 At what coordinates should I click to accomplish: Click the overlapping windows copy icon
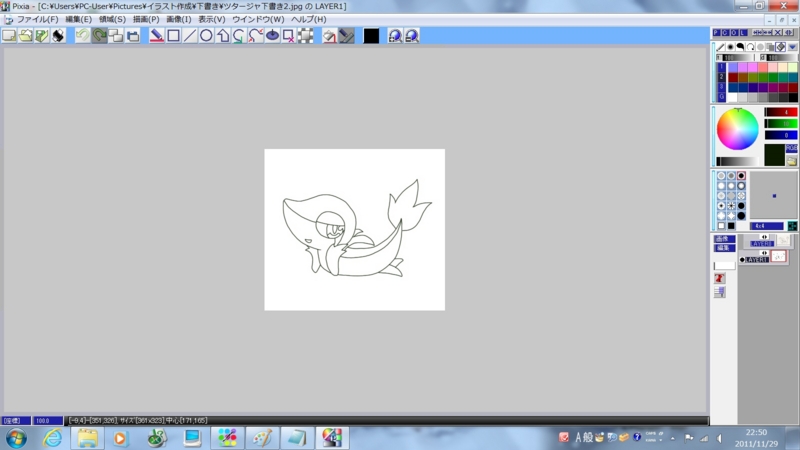116,36
